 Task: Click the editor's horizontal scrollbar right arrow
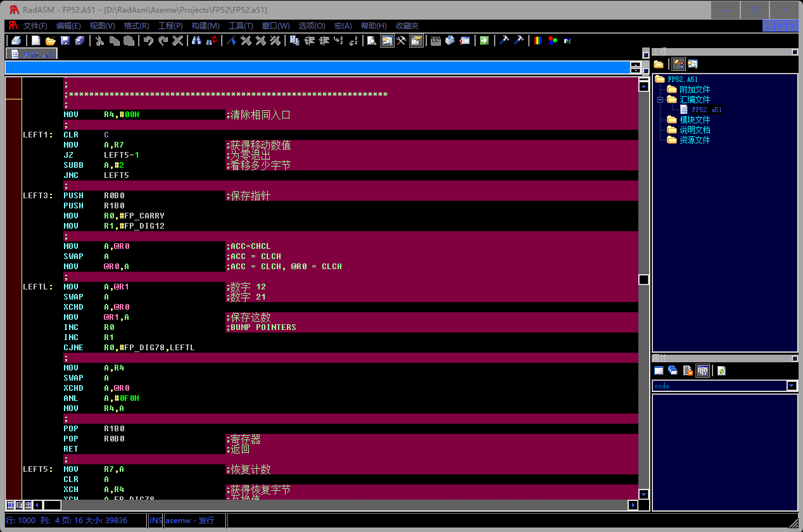pyautogui.click(x=633, y=505)
